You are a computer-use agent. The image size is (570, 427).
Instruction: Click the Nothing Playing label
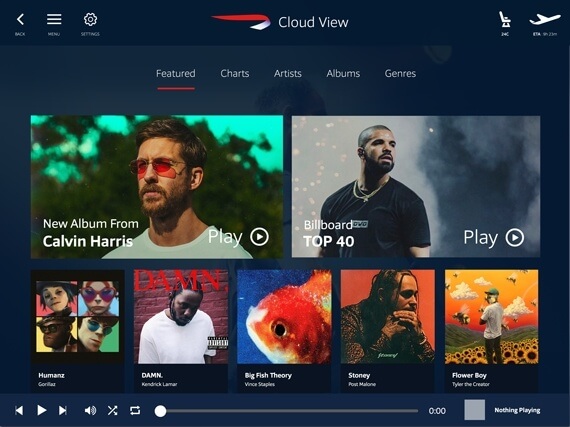[x=517, y=410]
